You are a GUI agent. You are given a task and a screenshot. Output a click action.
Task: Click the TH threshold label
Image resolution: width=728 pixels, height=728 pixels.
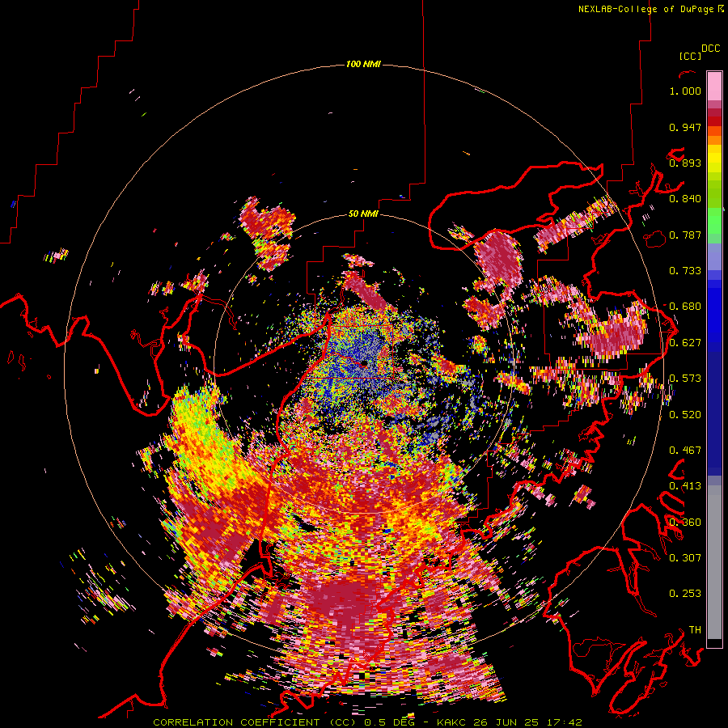coord(695,629)
